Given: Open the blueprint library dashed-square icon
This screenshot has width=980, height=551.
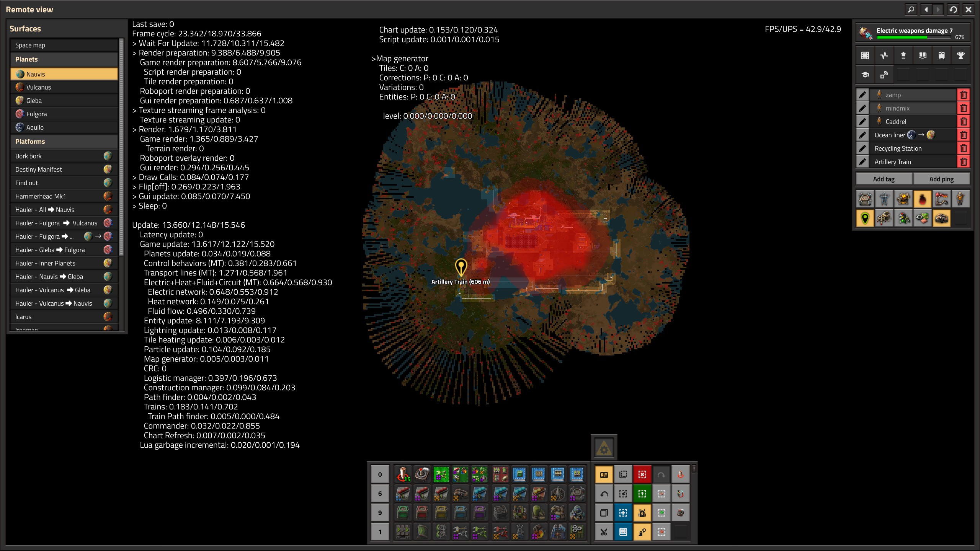Looking at the screenshot, I should coord(865,55).
